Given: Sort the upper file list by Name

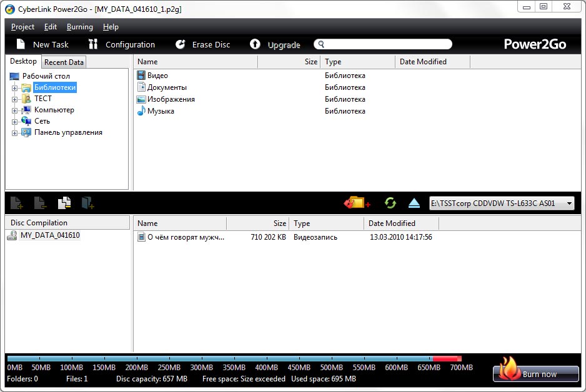Looking at the screenshot, I should (x=196, y=62).
